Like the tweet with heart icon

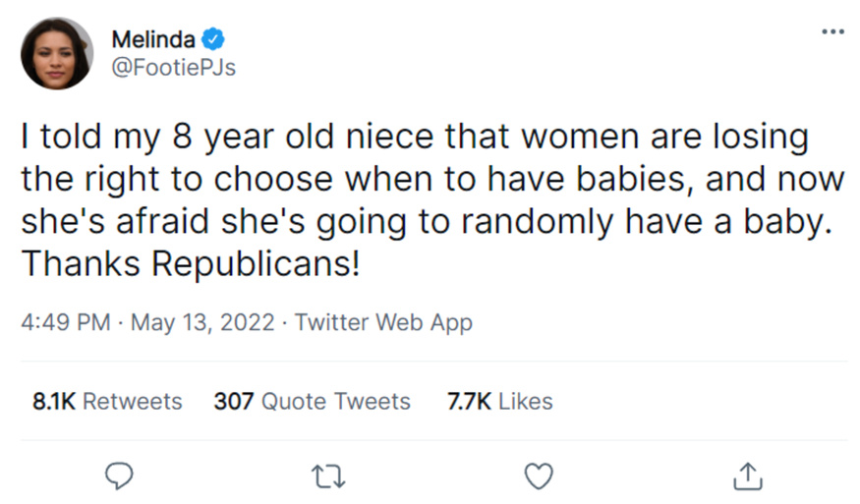538,476
